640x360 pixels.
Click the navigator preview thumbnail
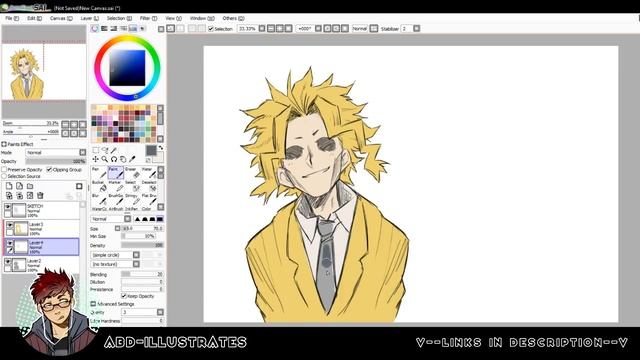click(x=44, y=72)
